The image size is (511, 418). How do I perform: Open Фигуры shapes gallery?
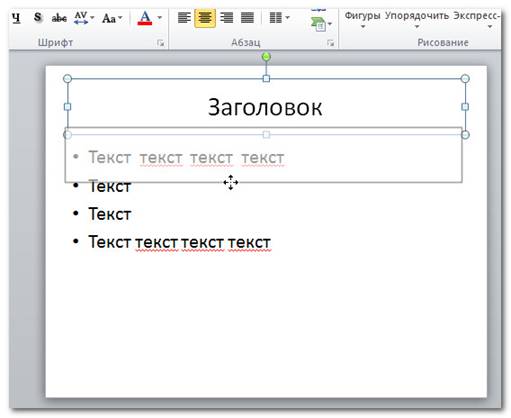coord(362,19)
